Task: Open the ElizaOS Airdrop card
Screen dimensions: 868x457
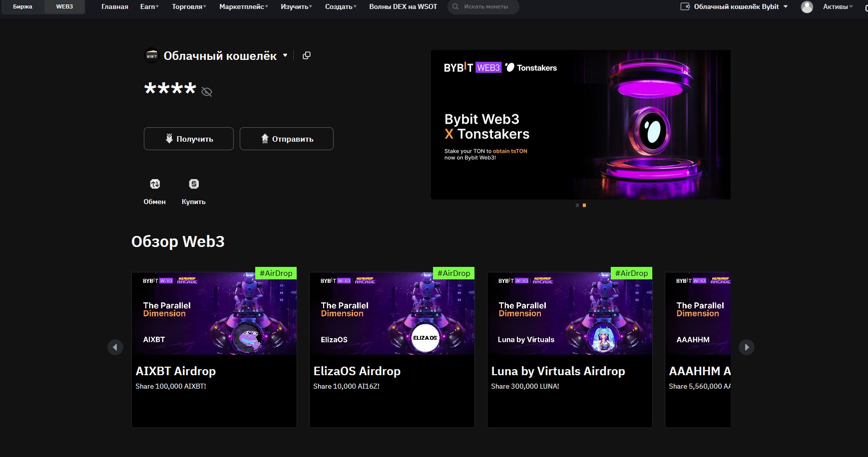Action: click(x=392, y=349)
